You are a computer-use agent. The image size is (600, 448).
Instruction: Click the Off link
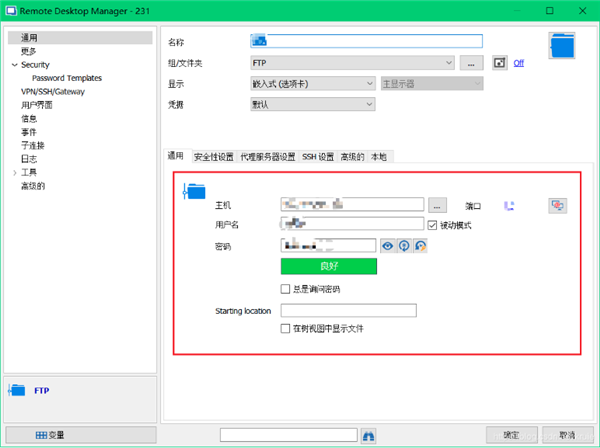[x=518, y=63]
